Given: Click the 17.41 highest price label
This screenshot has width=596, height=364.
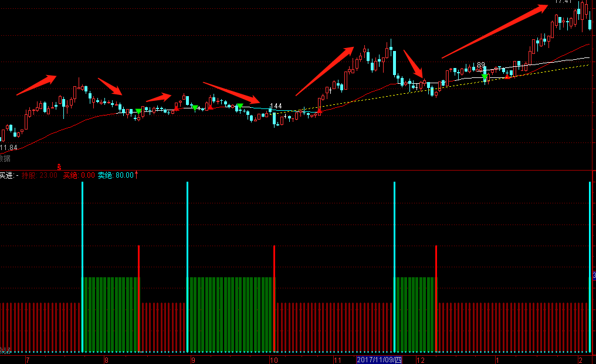Looking at the screenshot, I should coord(563,2).
